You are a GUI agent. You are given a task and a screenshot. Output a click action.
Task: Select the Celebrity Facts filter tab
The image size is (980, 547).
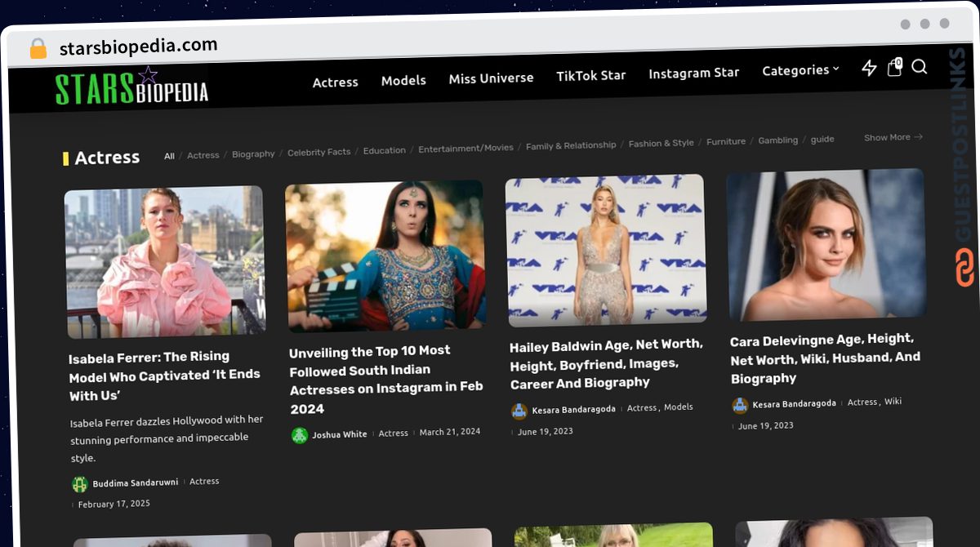tap(318, 152)
